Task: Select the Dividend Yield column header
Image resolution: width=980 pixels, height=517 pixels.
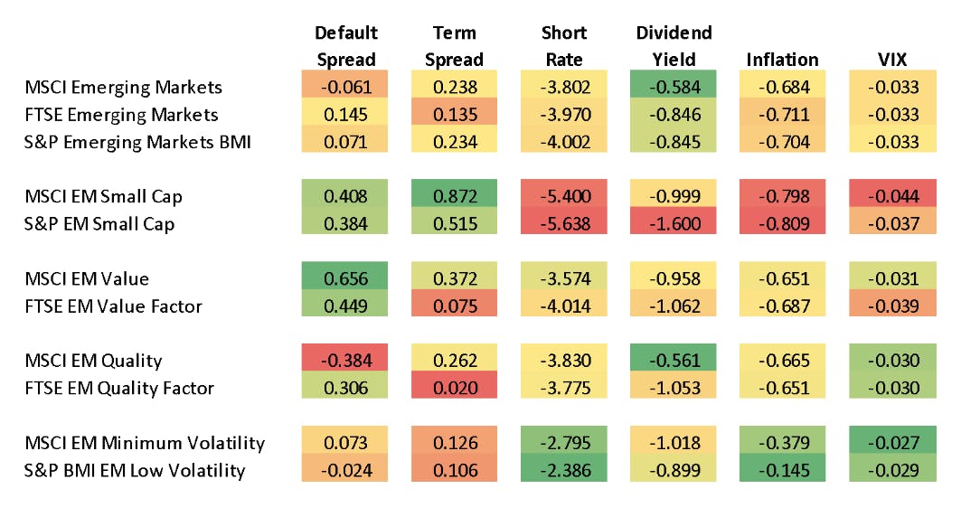Action: click(674, 46)
